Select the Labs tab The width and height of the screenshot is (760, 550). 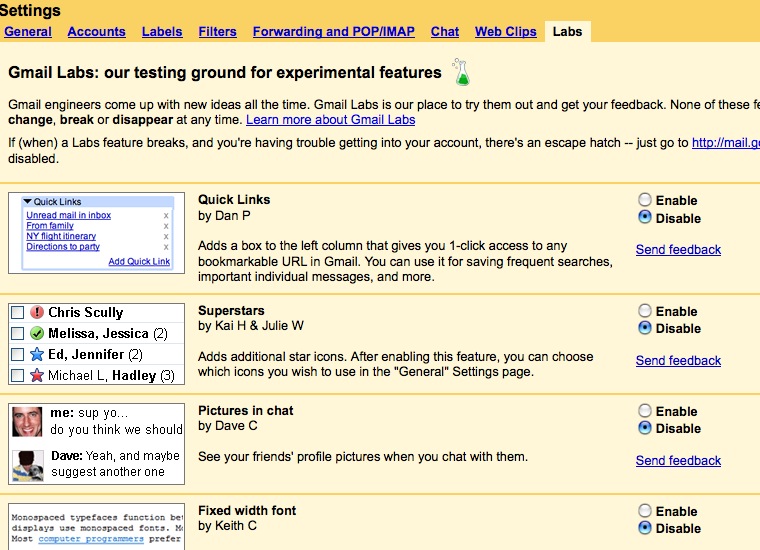pyautogui.click(x=568, y=31)
